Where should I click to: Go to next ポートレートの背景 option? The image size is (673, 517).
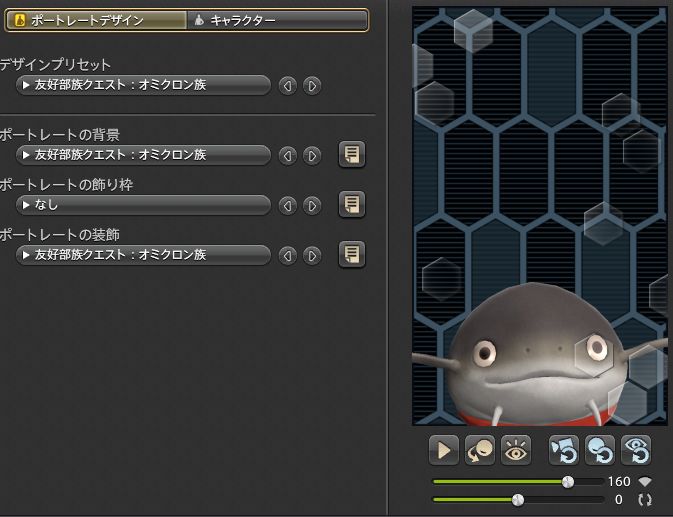click(312, 155)
